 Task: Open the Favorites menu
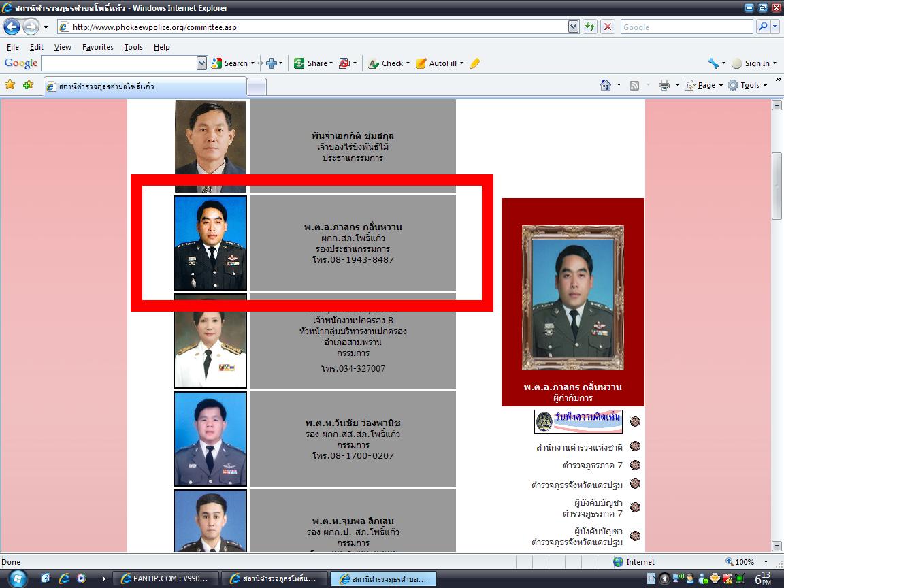click(x=98, y=47)
